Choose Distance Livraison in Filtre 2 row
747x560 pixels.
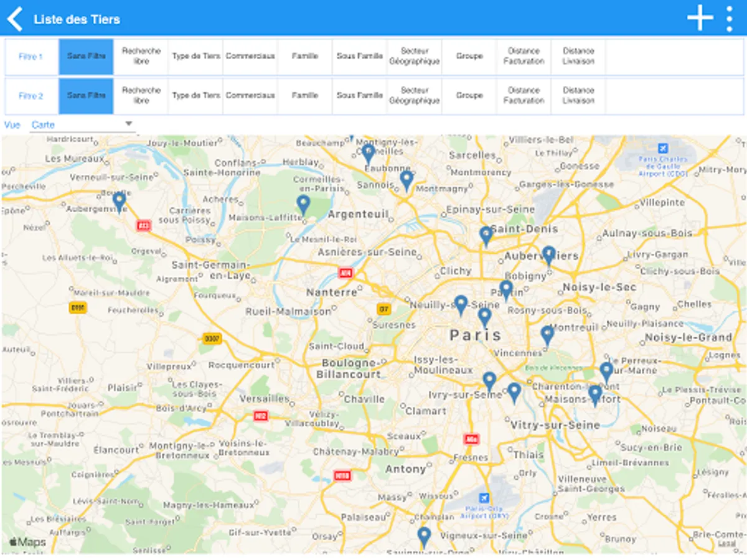(x=579, y=96)
